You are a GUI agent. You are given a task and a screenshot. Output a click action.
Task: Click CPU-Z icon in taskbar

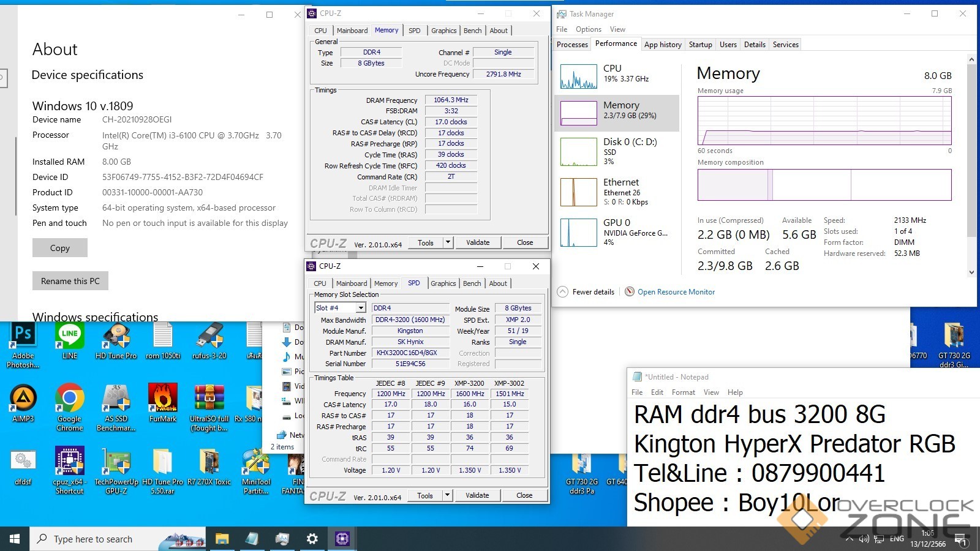[x=342, y=539]
